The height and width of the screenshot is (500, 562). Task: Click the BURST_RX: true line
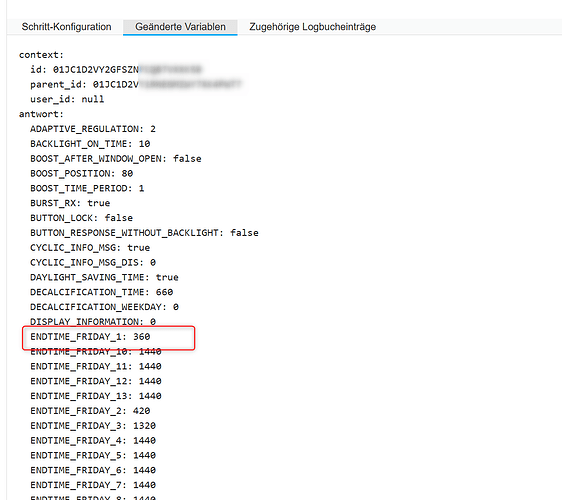[70, 203]
